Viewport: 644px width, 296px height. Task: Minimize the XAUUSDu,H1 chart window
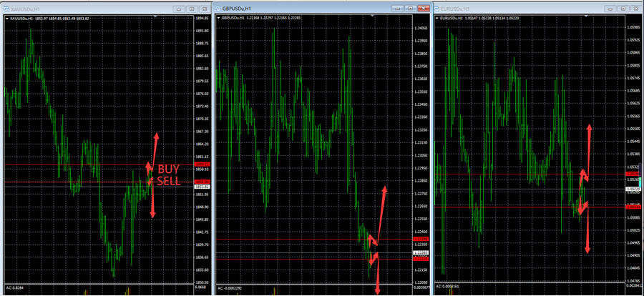[179, 8]
